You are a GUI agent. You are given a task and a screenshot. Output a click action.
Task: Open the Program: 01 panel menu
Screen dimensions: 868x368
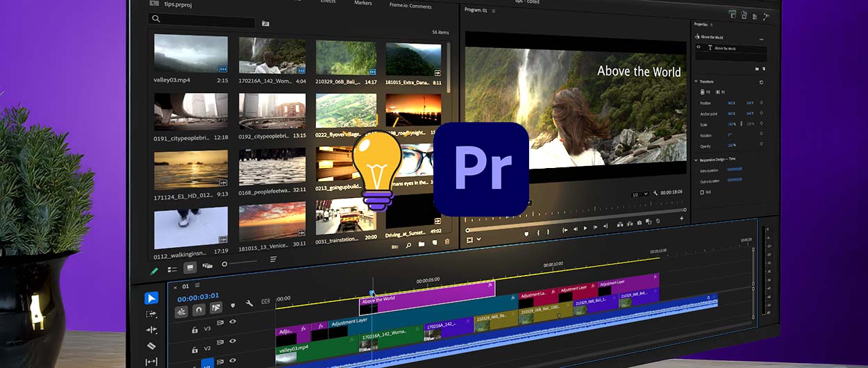(494, 10)
